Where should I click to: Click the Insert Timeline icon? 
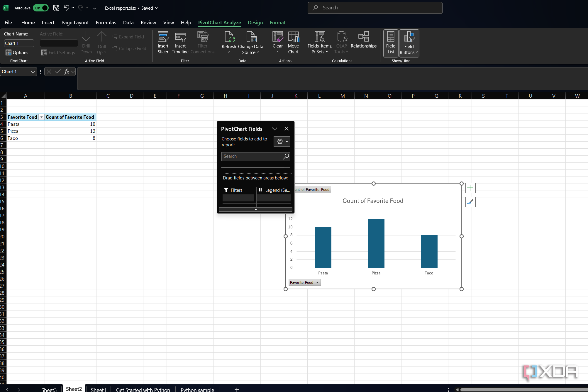pos(180,43)
